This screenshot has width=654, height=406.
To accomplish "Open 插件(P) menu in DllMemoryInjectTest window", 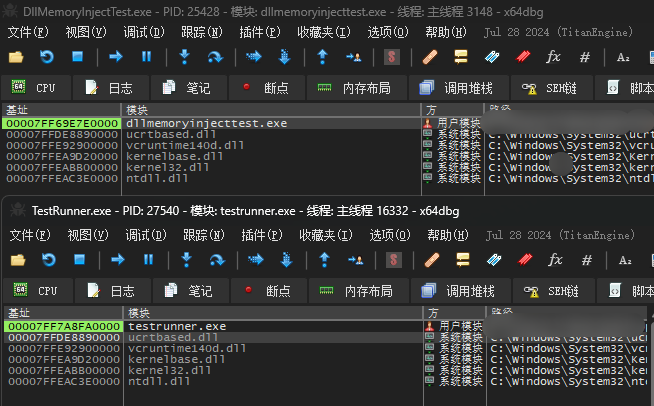I will coord(260,32).
